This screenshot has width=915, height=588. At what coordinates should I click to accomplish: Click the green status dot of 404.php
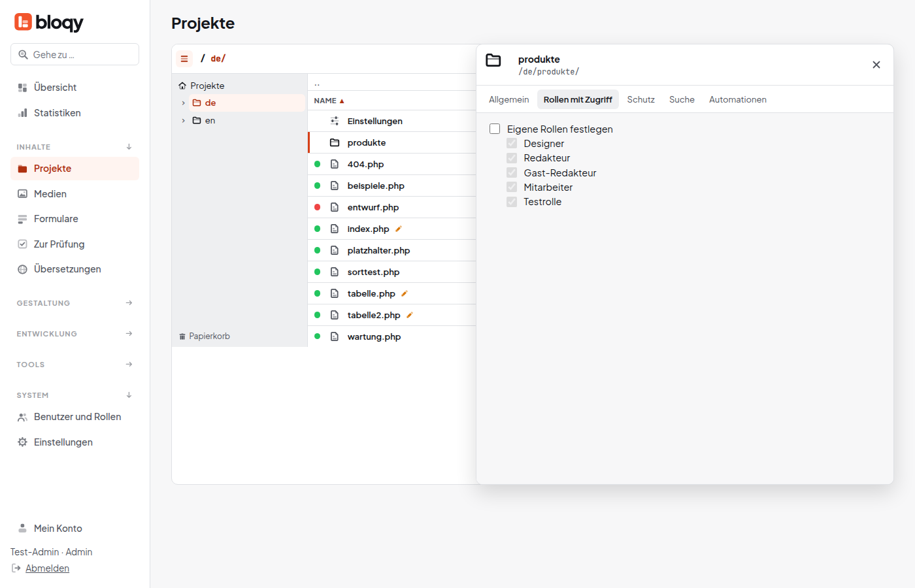click(318, 164)
